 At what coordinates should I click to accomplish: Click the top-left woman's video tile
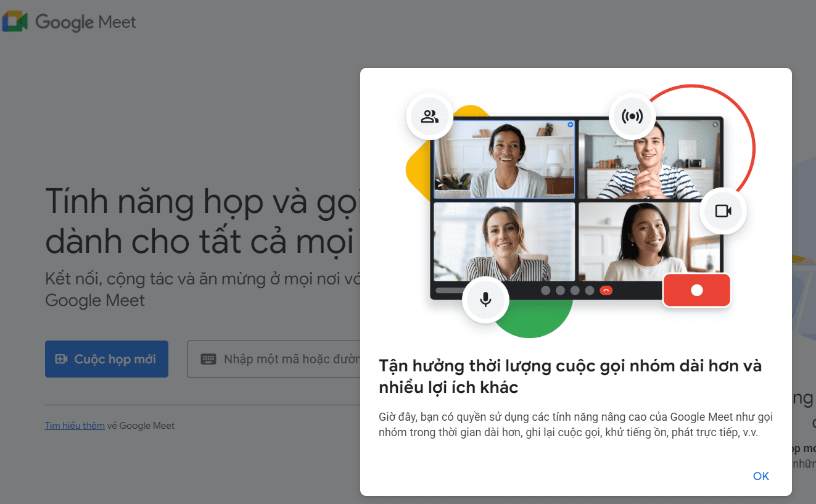504,160
